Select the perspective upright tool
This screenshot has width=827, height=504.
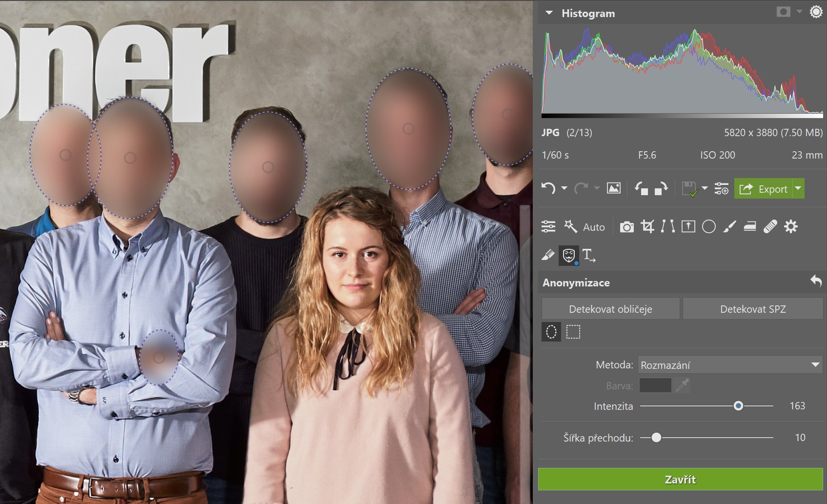[x=688, y=226]
